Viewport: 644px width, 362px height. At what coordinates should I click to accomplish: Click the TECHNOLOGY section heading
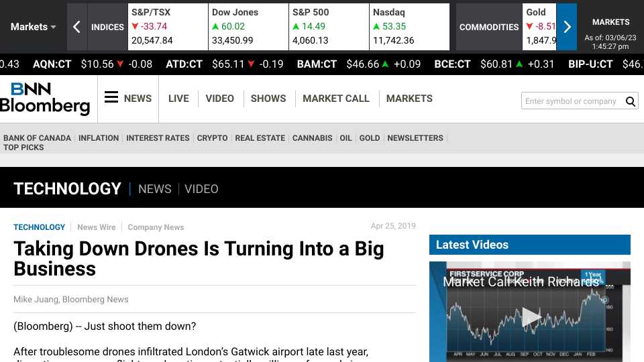(x=67, y=189)
